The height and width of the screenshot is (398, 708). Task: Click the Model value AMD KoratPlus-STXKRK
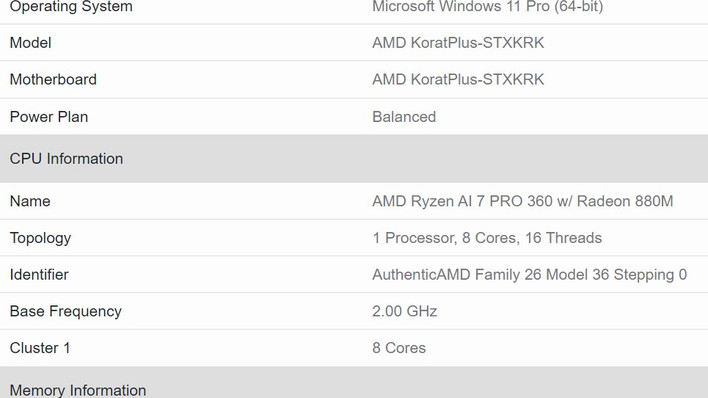[x=458, y=43]
